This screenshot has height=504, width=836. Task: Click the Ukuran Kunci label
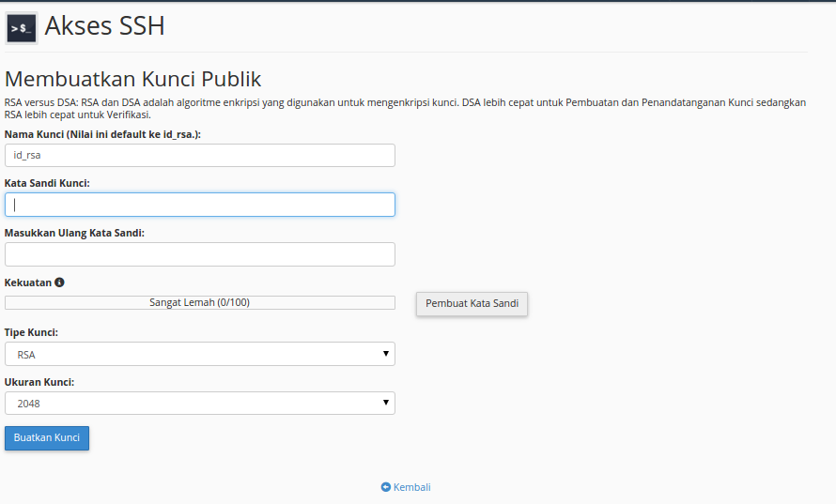(39, 382)
